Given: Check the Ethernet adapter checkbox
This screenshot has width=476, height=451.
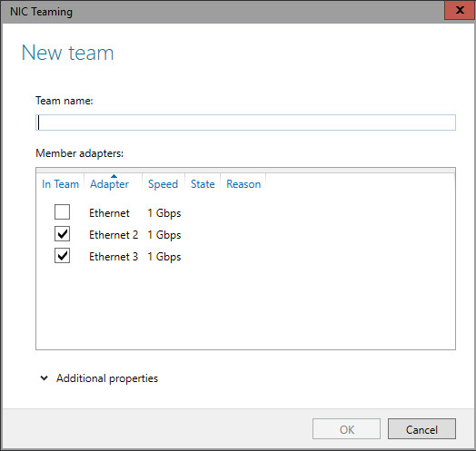Looking at the screenshot, I should [x=63, y=212].
